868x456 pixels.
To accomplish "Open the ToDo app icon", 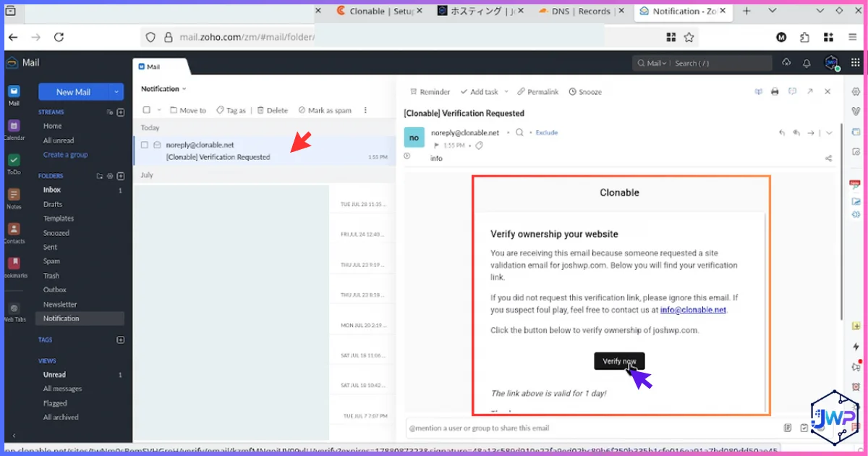I will 14,159.
